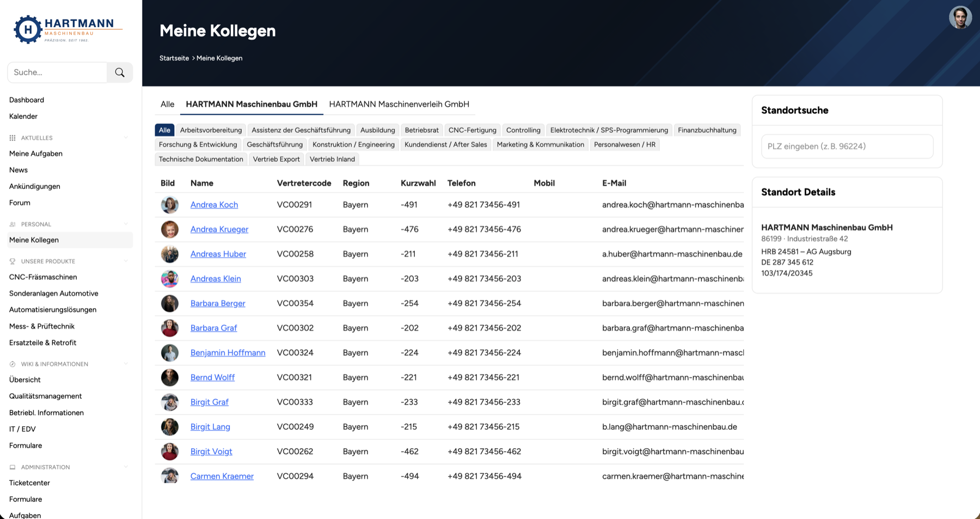
Task: Collapse the AKTUELLES section chevron
Action: 126,137
